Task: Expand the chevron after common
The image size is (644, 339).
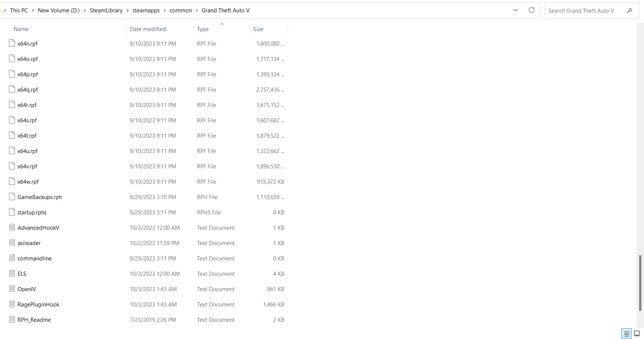Action: 197,10
